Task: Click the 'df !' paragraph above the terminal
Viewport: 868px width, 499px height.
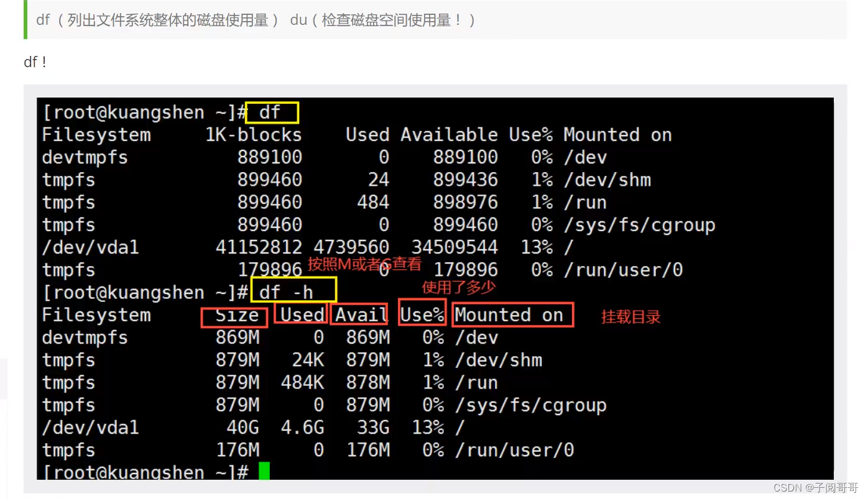Action: click(x=35, y=62)
